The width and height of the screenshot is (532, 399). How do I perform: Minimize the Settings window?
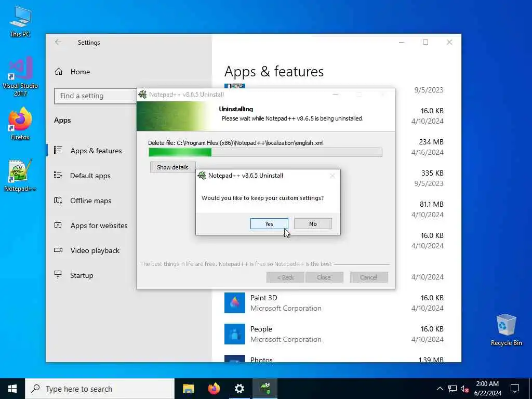402,42
